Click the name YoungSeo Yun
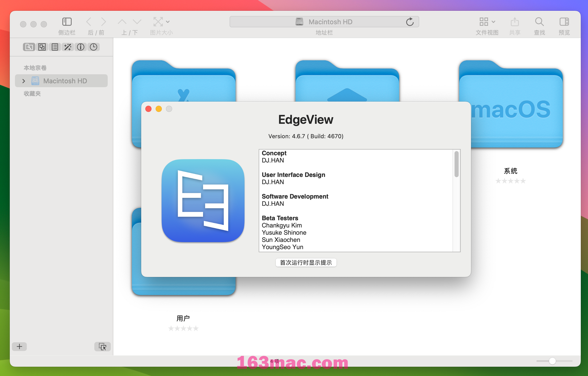588x376 pixels. pyautogui.click(x=282, y=247)
